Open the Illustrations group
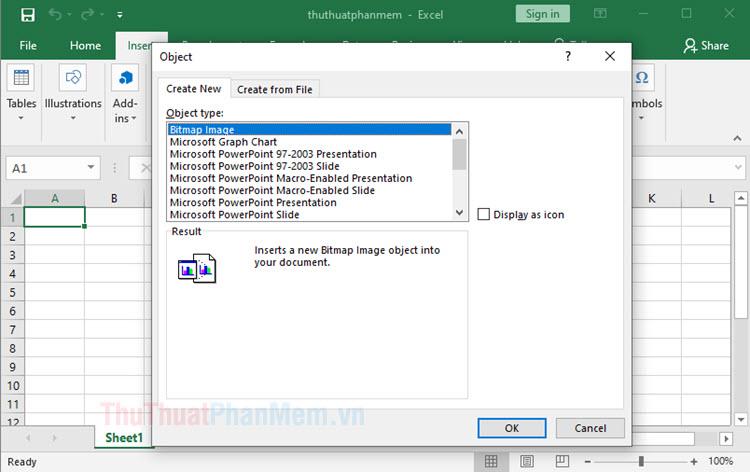Screen dimensions: 750x472 click(73, 92)
